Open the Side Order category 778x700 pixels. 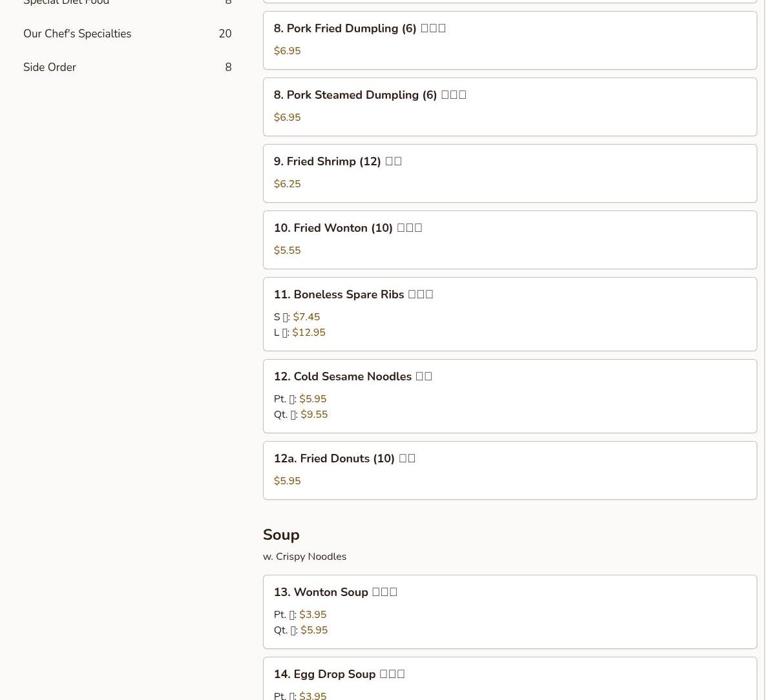click(127, 67)
